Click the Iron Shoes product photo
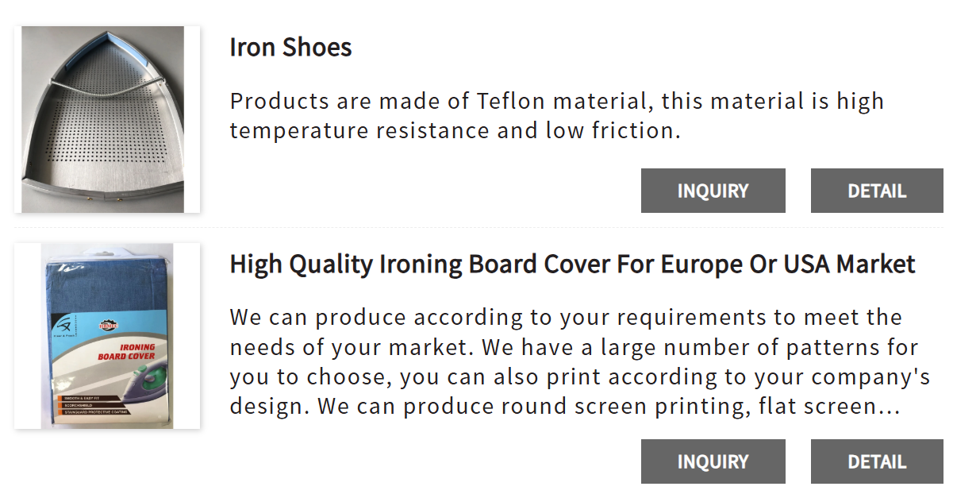 pyautogui.click(x=106, y=118)
